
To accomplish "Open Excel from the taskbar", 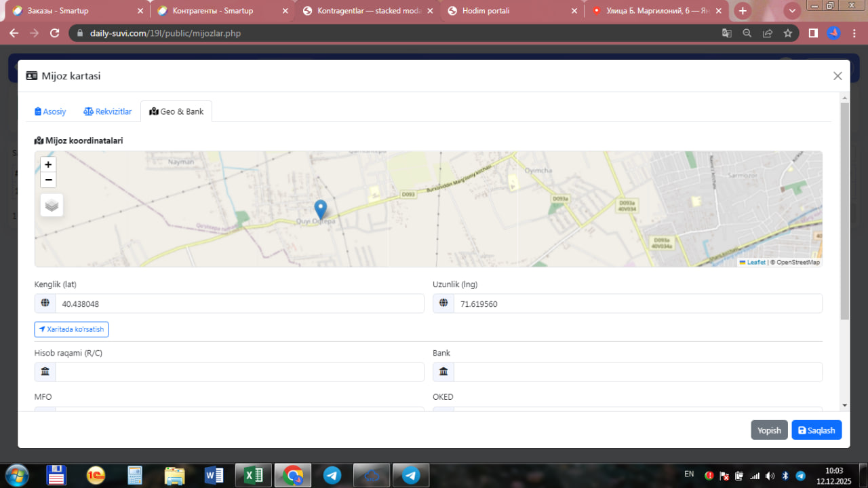I will pos(254,475).
